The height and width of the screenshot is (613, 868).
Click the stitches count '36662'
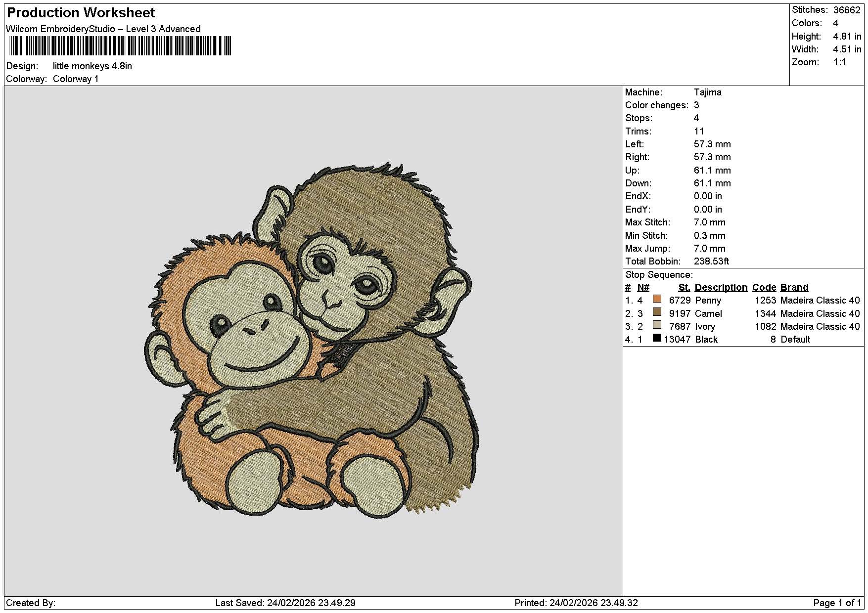click(x=847, y=10)
